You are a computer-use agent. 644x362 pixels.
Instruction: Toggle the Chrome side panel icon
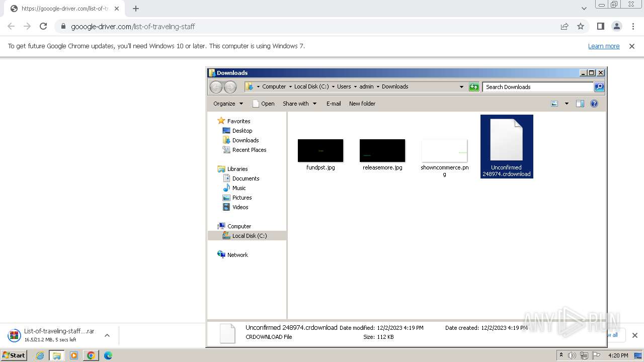(600, 26)
